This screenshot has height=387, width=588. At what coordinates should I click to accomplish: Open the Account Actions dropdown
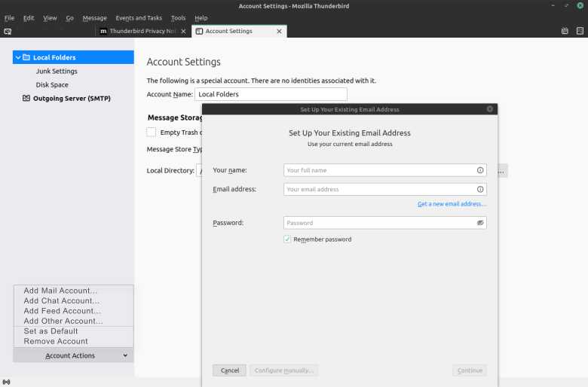[74, 355]
